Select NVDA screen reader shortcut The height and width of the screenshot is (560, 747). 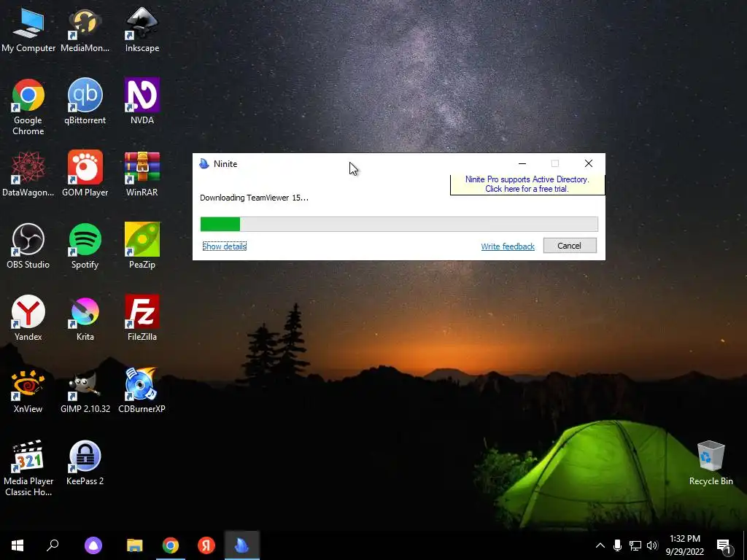pos(142,101)
